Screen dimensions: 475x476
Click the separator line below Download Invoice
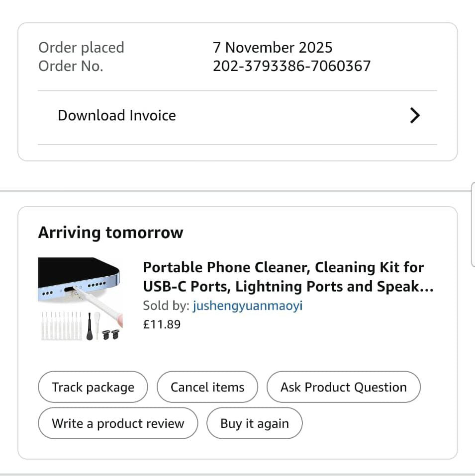click(237, 145)
